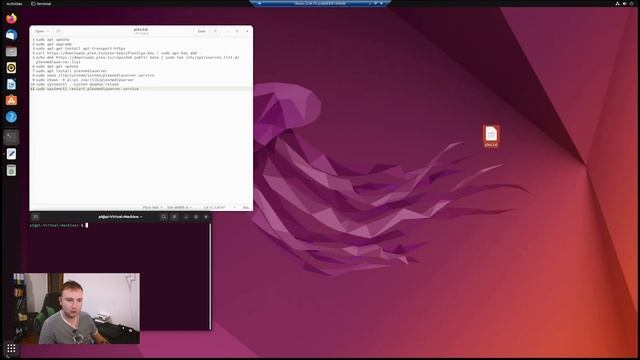Open the Terminal title dropdown
The width and height of the screenshot is (640, 360).
120,217
